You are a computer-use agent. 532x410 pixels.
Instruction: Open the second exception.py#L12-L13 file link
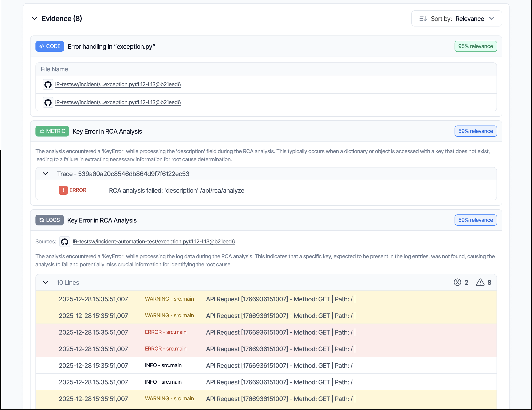click(x=118, y=103)
